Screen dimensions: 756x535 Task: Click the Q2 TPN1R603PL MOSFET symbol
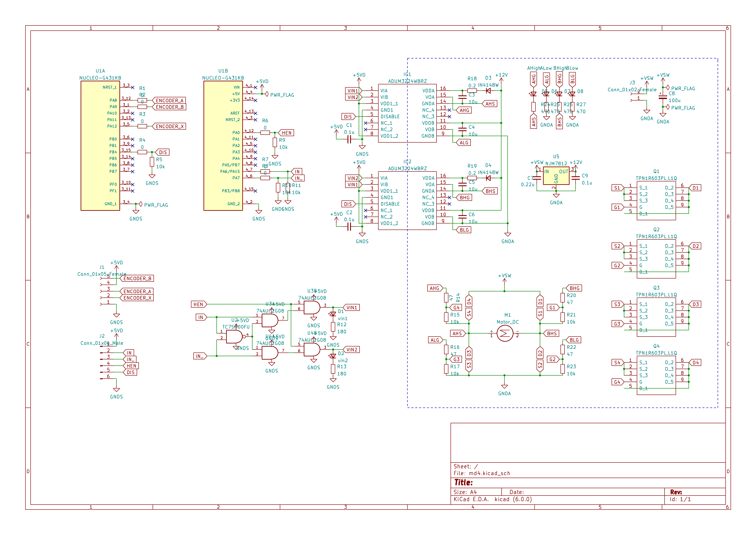tap(656, 259)
